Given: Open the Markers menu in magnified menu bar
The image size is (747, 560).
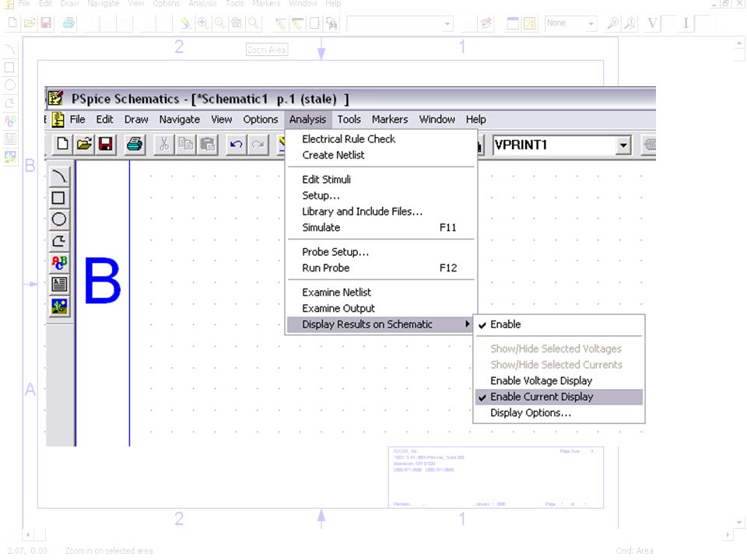Looking at the screenshot, I should pyautogui.click(x=390, y=120).
